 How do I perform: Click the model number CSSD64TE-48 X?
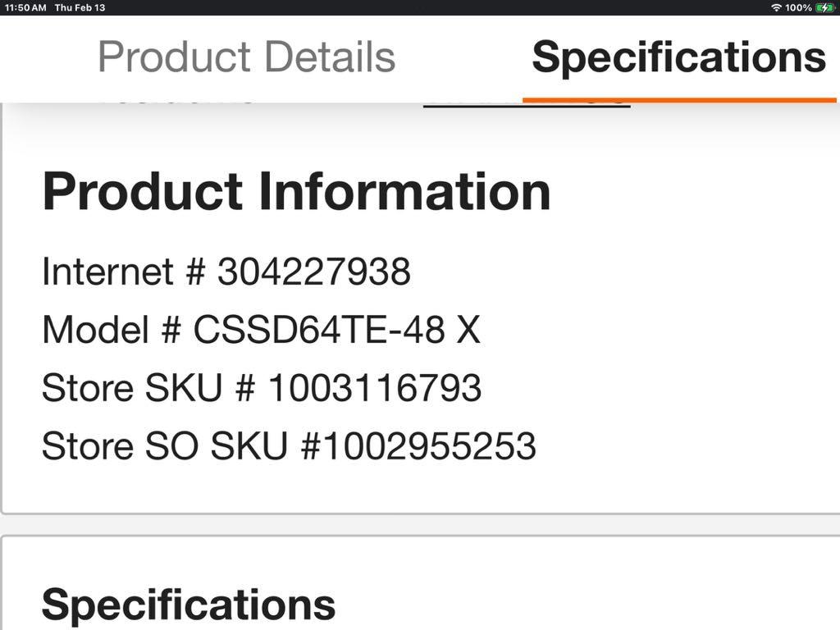point(336,329)
